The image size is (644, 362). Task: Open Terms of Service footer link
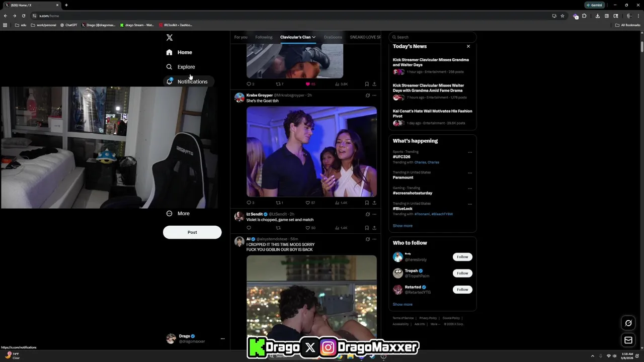pyautogui.click(x=403, y=318)
